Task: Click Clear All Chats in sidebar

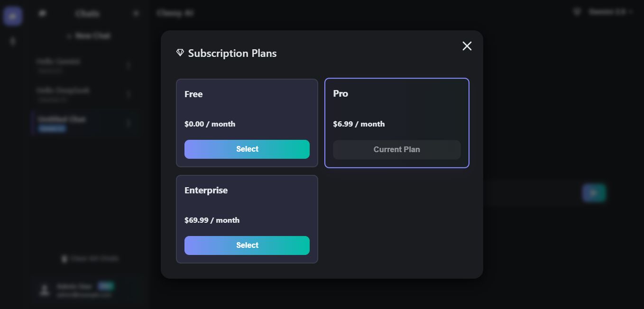Action: (90, 259)
